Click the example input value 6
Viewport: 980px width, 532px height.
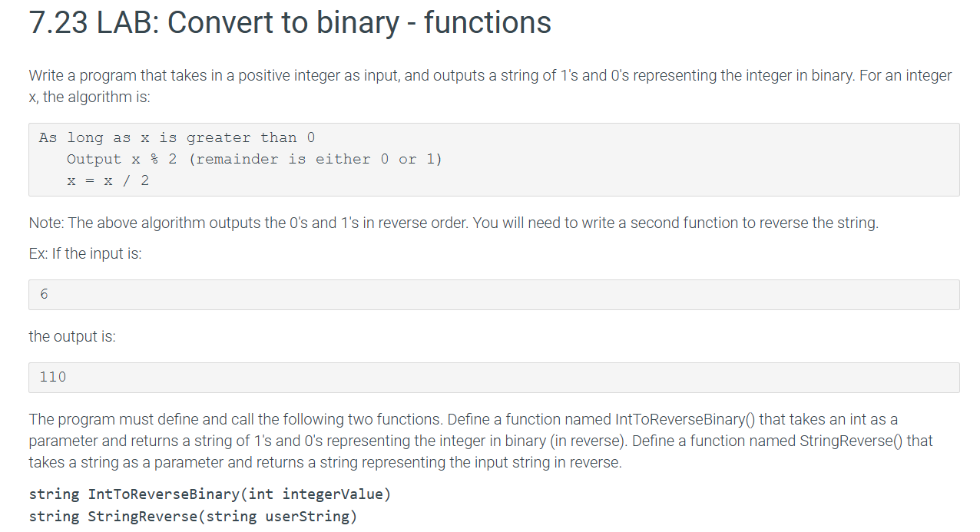(44, 294)
